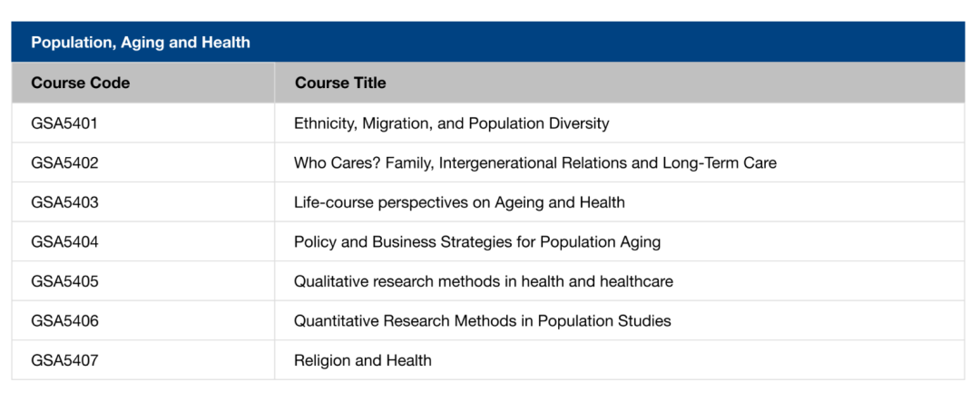Click Policy and Business Strategies for Population Aging

tap(477, 242)
